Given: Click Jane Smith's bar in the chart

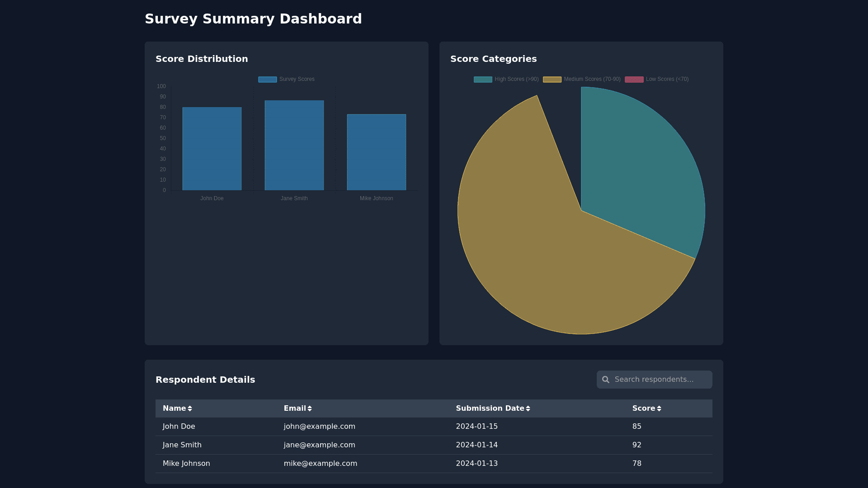Looking at the screenshot, I should (294, 145).
